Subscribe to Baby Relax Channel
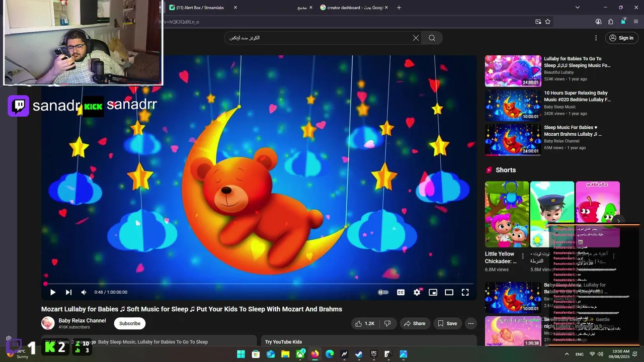The image size is (644, 362). (x=130, y=323)
